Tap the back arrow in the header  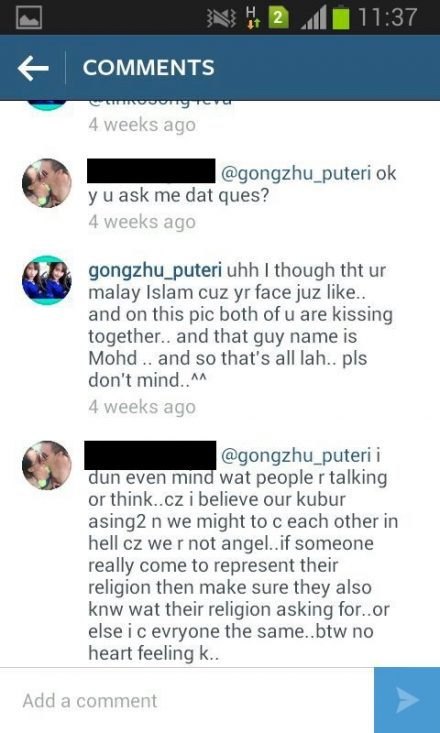pos(33,68)
